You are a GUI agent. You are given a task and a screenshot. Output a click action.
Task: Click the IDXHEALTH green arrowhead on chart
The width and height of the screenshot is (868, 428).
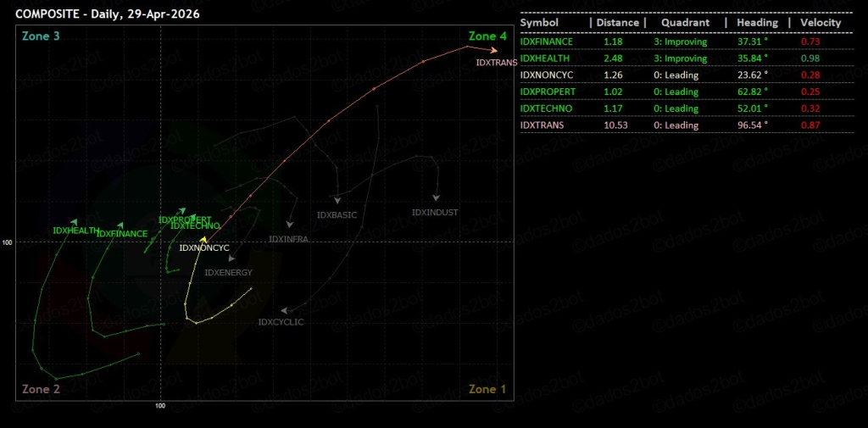tap(75, 221)
